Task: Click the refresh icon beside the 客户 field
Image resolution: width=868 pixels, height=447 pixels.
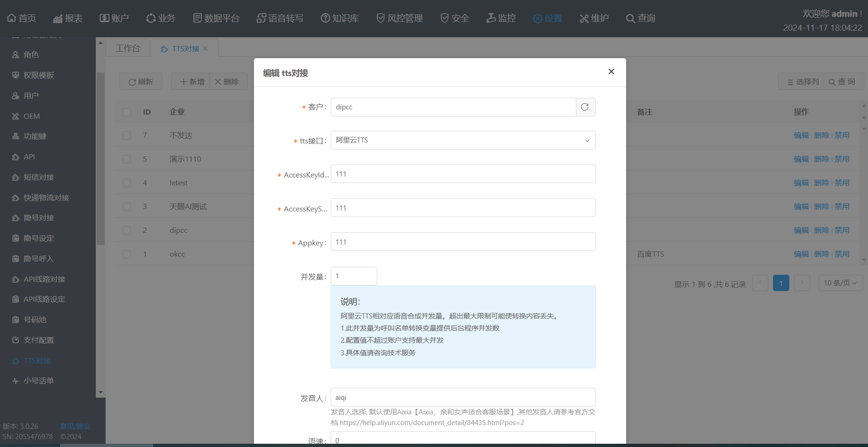Action: 585,107
